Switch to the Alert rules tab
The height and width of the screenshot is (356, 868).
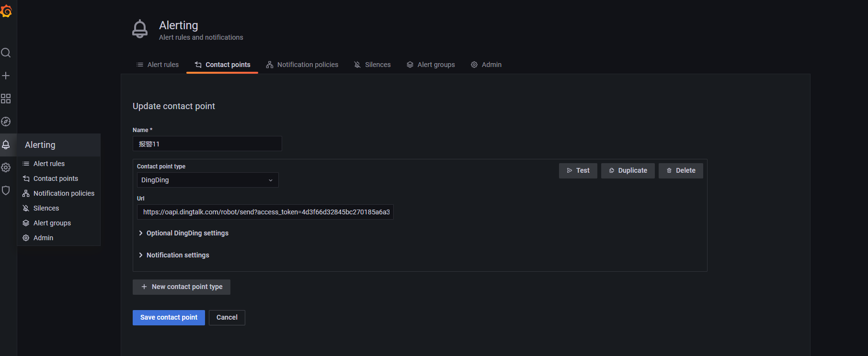point(158,65)
